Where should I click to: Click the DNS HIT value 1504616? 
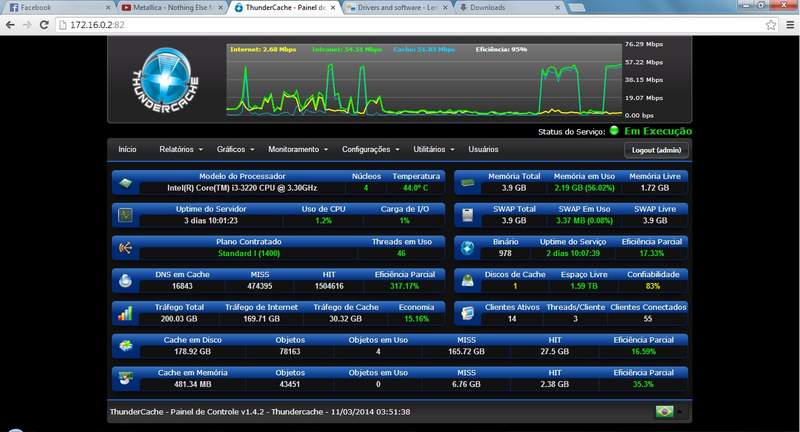click(329, 286)
